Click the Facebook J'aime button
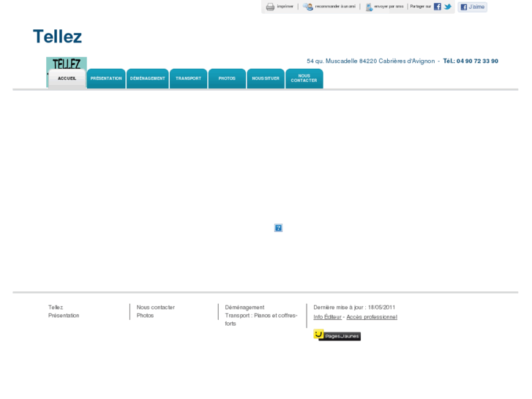This screenshot has height=399, width=532. (x=472, y=7)
